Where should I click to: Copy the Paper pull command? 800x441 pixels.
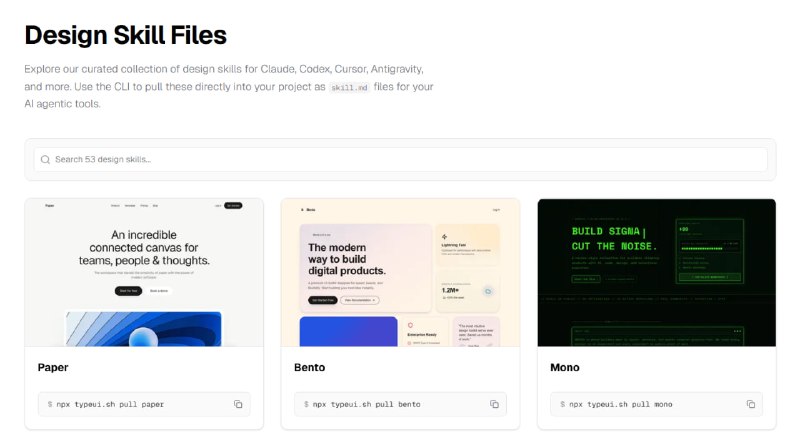point(238,404)
